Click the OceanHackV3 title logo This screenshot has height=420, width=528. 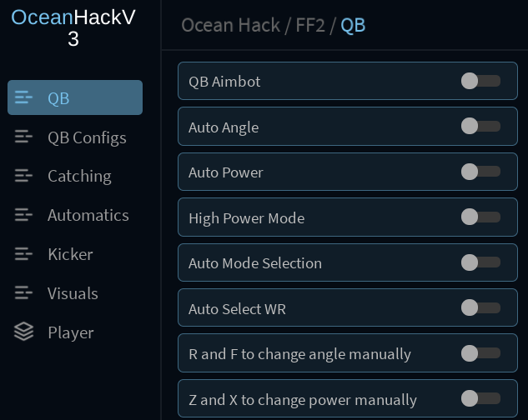(73, 27)
